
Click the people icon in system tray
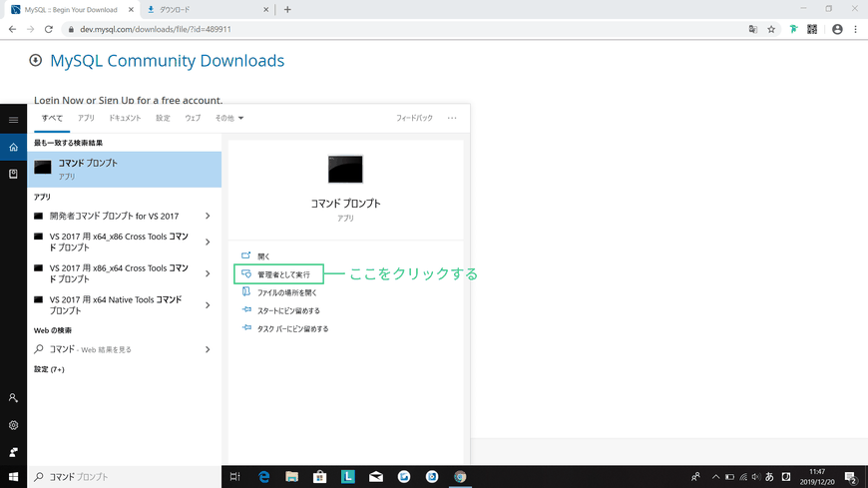point(695,477)
